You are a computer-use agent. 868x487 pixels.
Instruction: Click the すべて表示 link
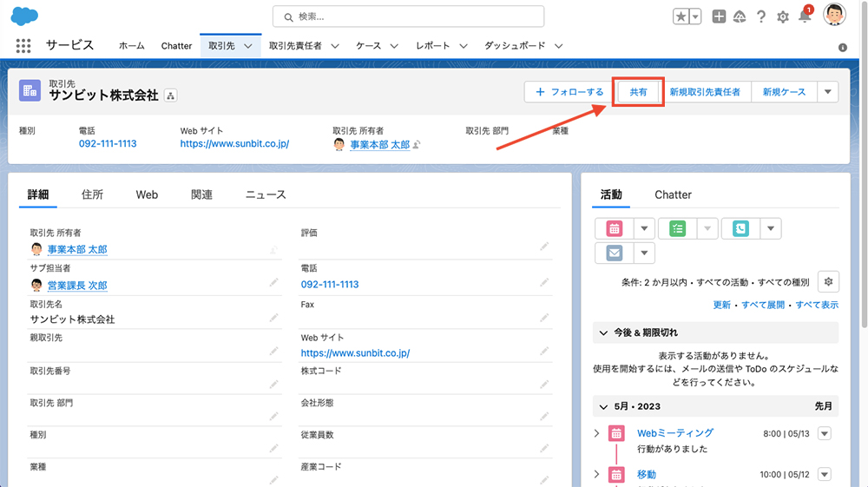pyautogui.click(x=817, y=305)
